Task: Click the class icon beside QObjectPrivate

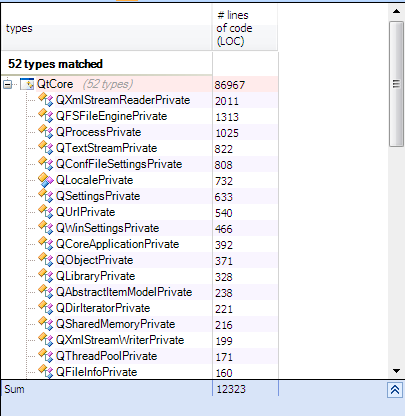Action: click(46, 260)
